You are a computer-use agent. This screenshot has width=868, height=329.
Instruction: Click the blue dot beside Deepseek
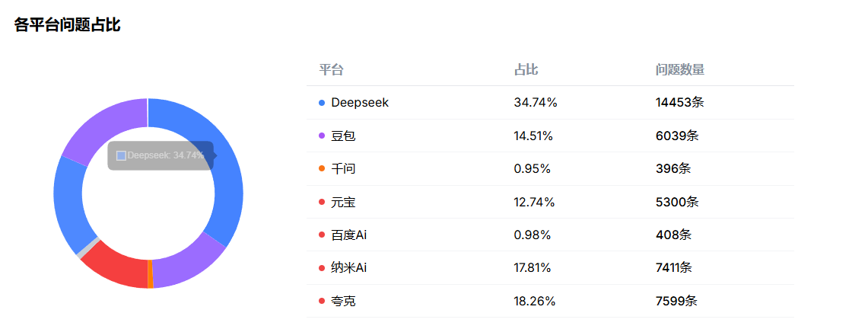click(x=322, y=103)
